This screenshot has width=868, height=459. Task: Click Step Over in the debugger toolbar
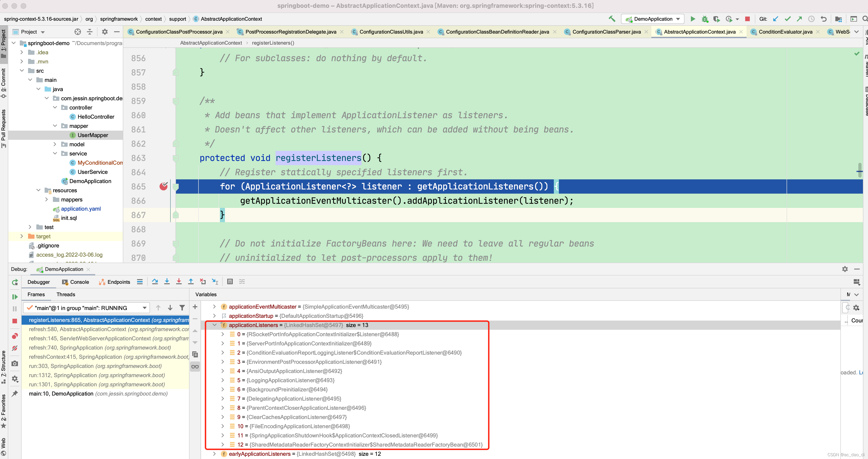[x=155, y=281]
